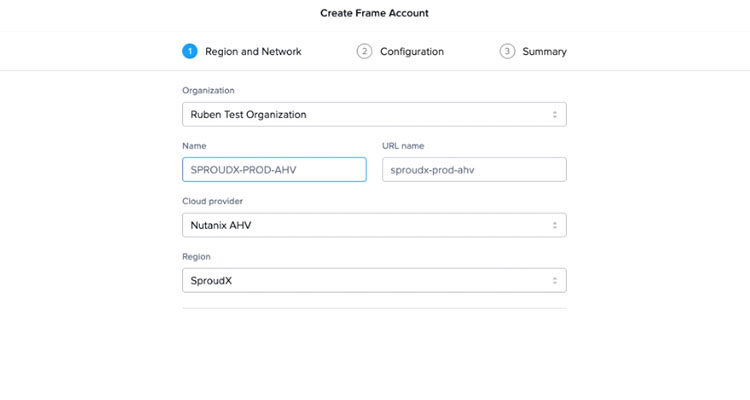Click the Organization field's up-down arrow icon
This screenshot has width=750, height=400.
555,115
